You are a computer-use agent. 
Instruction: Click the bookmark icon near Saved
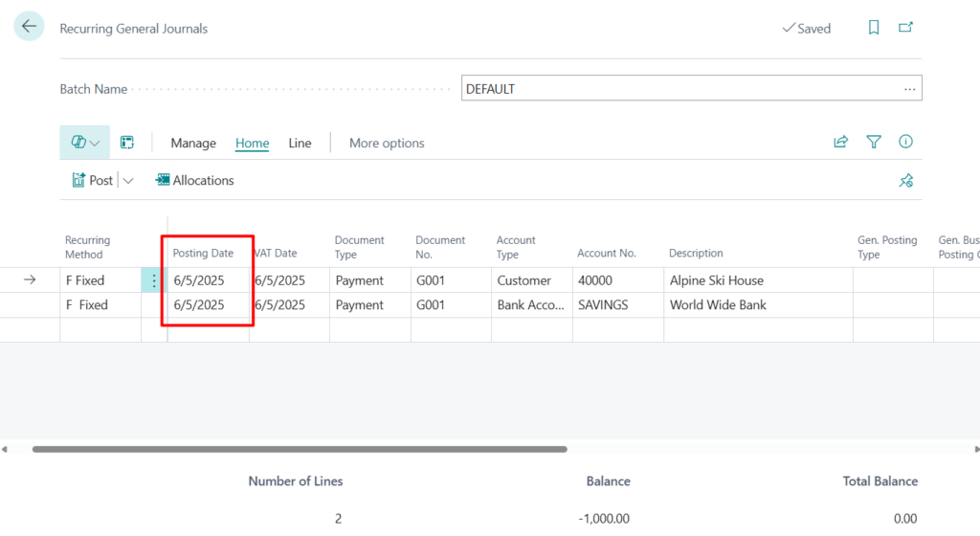(x=874, y=28)
